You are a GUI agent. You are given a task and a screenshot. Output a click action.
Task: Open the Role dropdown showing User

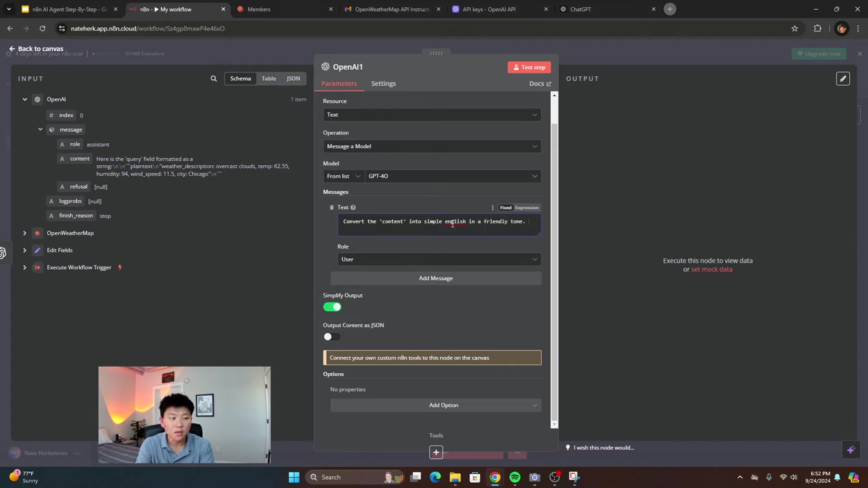point(439,259)
